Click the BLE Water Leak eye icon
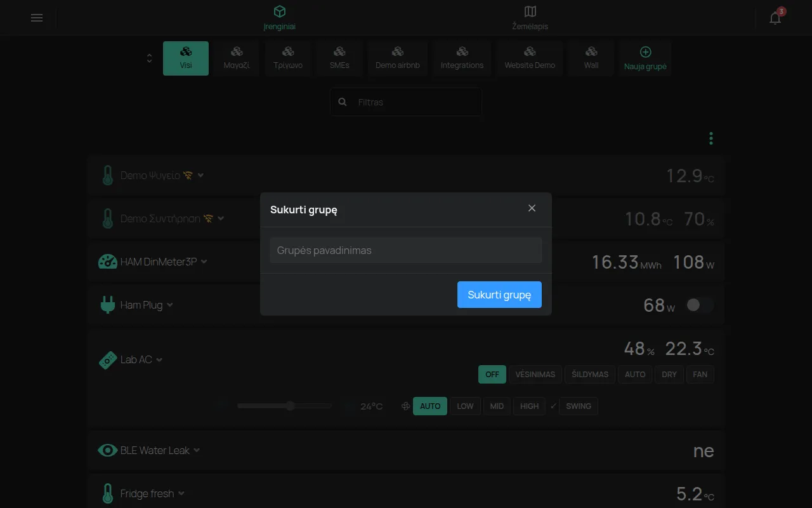The image size is (812, 508). tap(108, 450)
